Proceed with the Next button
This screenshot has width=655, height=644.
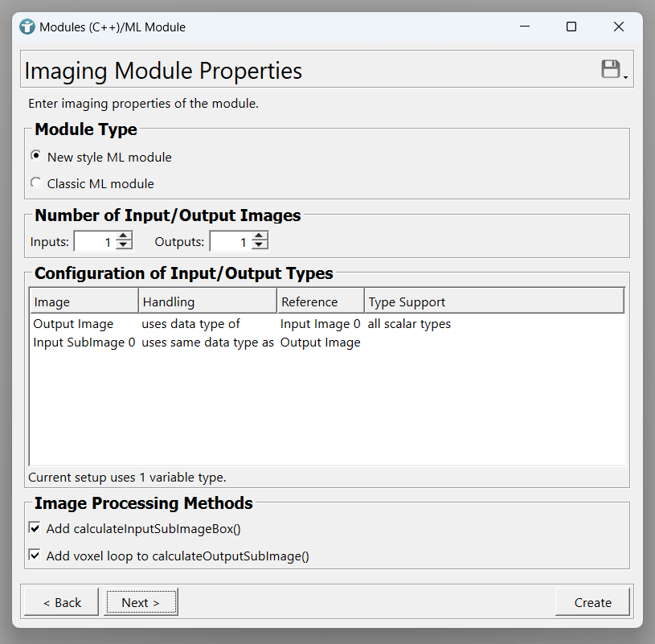pyautogui.click(x=141, y=602)
